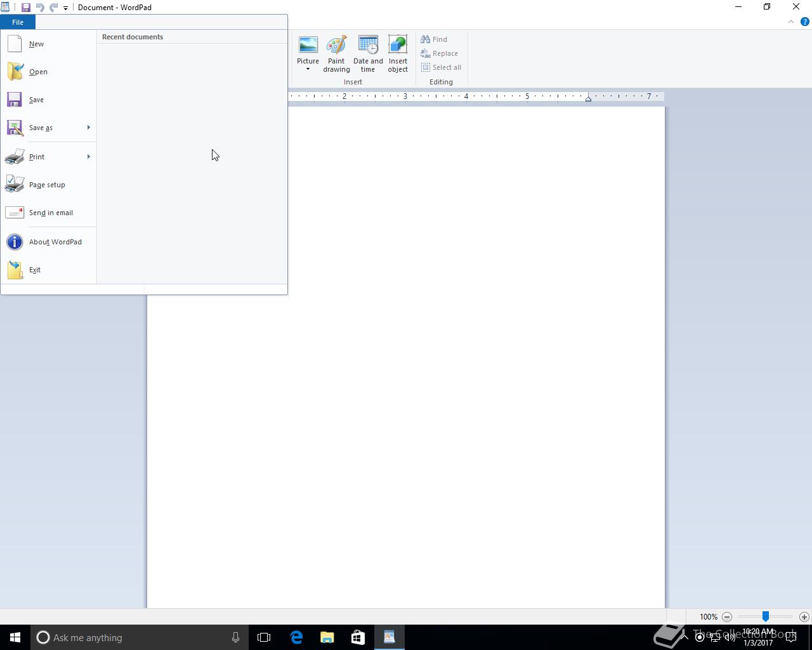Click the 100% zoom level text
The height and width of the screenshot is (650, 812).
(x=709, y=617)
